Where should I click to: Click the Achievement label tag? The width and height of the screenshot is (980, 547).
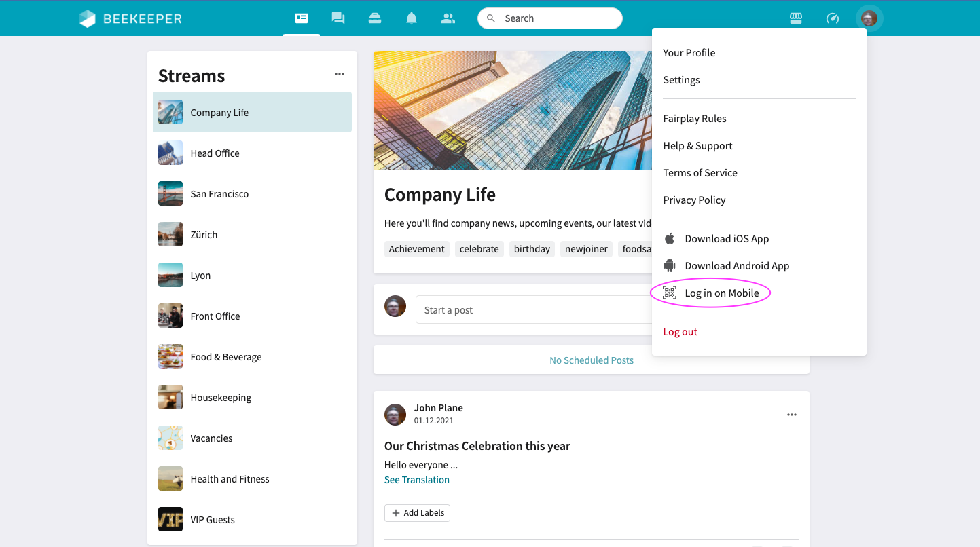click(417, 249)
